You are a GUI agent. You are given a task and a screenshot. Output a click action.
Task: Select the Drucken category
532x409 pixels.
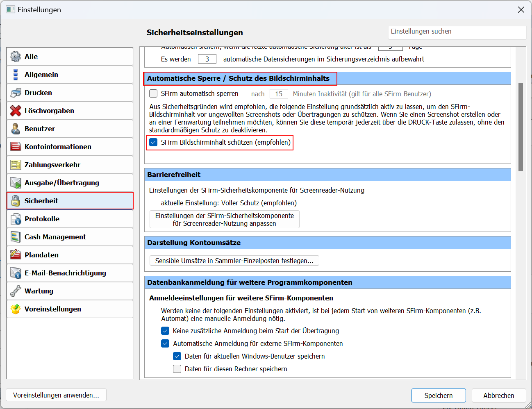(x=70, y=93)
